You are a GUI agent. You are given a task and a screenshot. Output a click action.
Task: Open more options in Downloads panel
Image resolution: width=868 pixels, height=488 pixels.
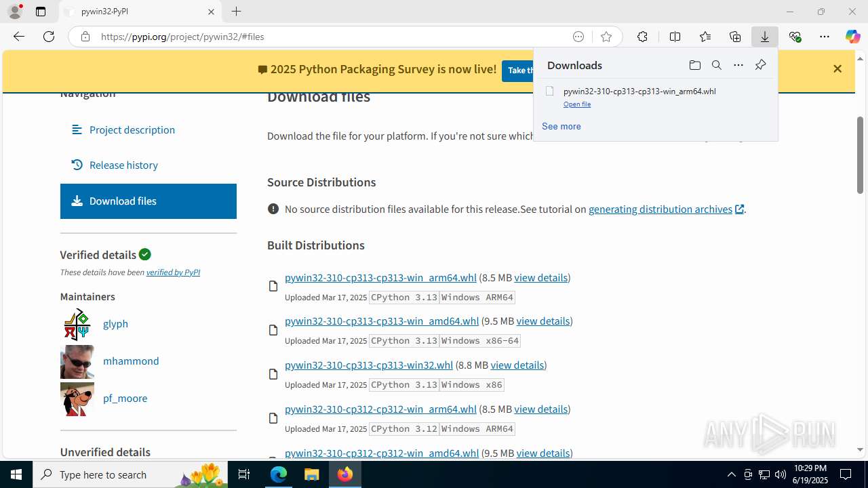(x=738, y=65)
